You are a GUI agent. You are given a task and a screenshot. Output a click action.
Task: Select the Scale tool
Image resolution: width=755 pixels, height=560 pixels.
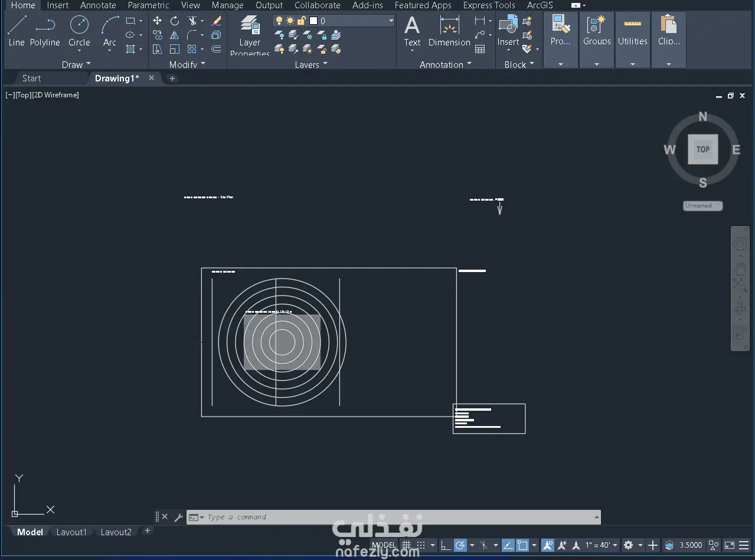[175, 49]
